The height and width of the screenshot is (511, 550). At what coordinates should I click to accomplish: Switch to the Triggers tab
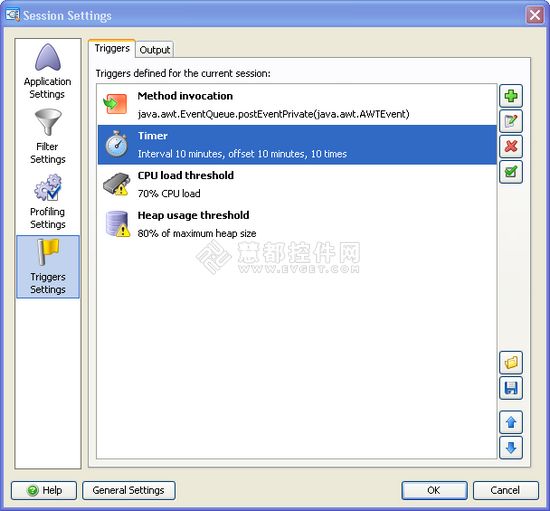coord(112,48)
